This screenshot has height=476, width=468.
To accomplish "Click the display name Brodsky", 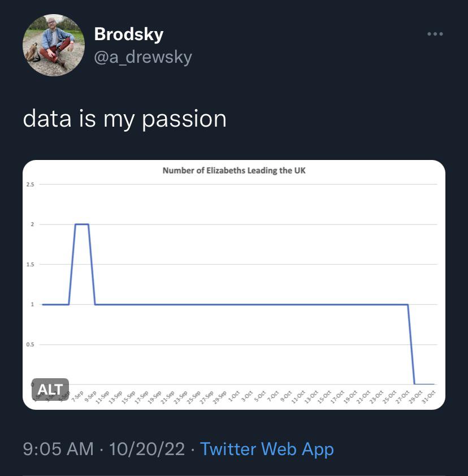I will pyautogui.click(x=129, y=34).
